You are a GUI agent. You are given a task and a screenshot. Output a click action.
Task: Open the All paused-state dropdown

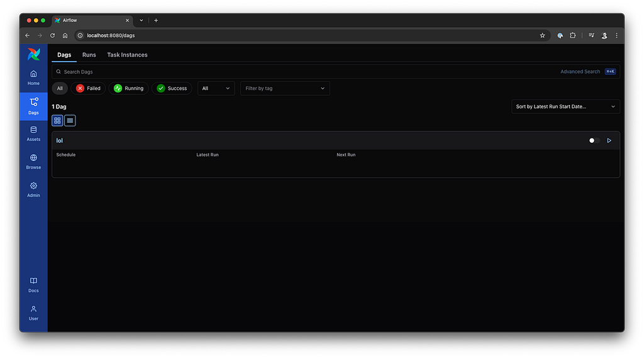click(216, 88)
